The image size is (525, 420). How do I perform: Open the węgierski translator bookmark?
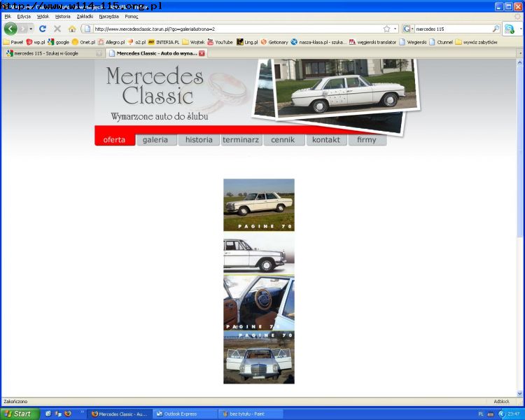(372, 42)
